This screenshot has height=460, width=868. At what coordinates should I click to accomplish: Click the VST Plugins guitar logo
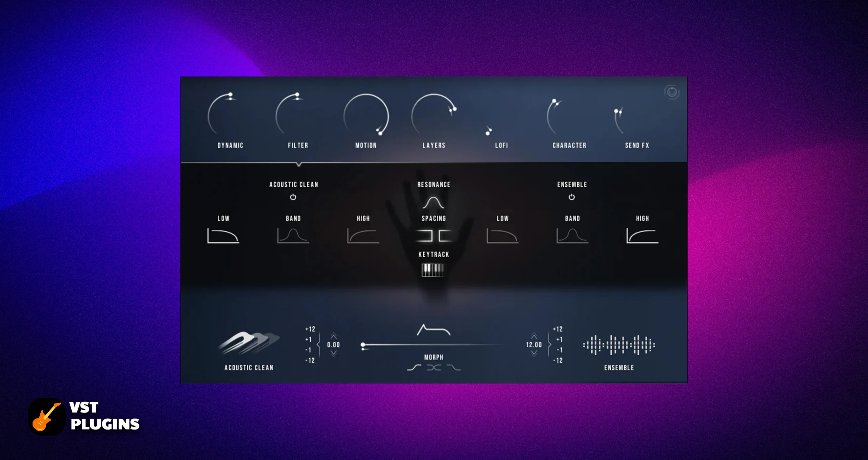coord(47,417)
